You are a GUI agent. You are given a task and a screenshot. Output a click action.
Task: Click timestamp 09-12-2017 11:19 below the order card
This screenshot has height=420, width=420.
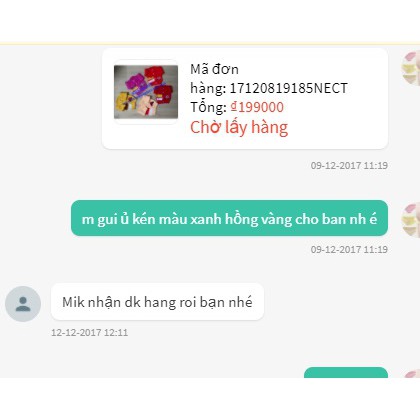point(349,166)
